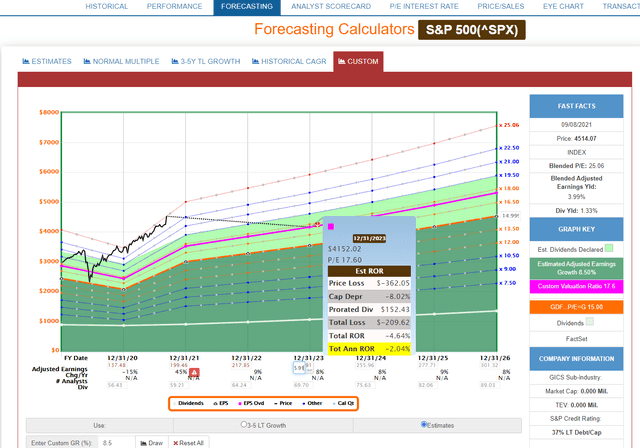Click the 12/31/20 adjusted earnings field
640x448 pixels.
pos(116,365)
